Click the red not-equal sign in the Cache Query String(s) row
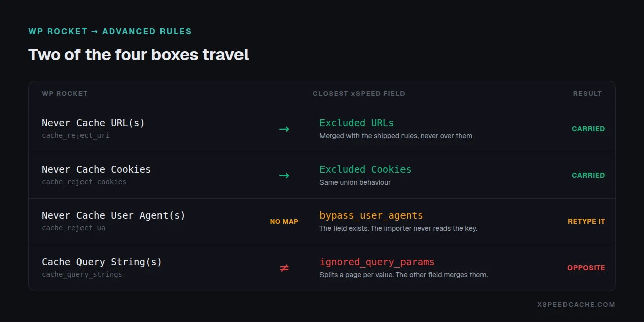Image resolution: width=644 pixels, height=322 pixels. 284,268
